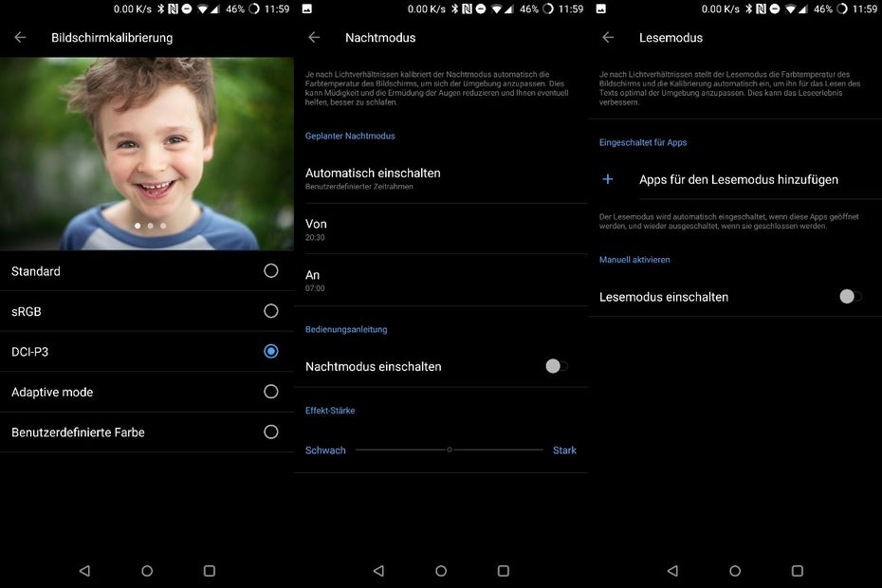Select Standard radio button

pos(270,270)
